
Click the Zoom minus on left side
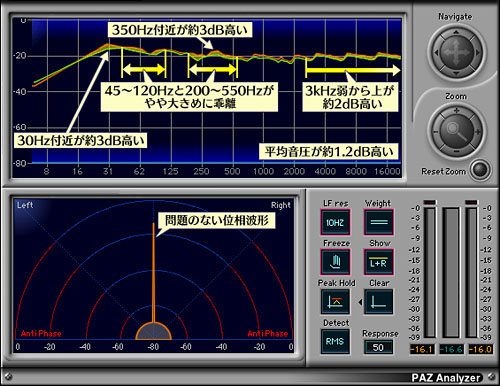[435, 132]
